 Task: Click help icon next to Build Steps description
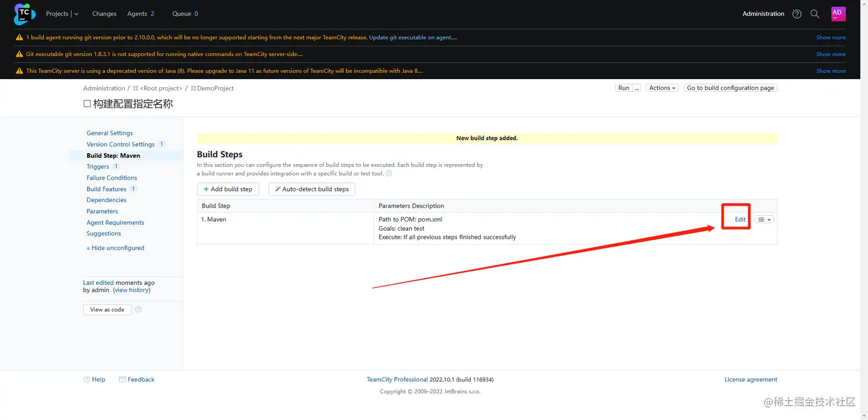[389, 173]
